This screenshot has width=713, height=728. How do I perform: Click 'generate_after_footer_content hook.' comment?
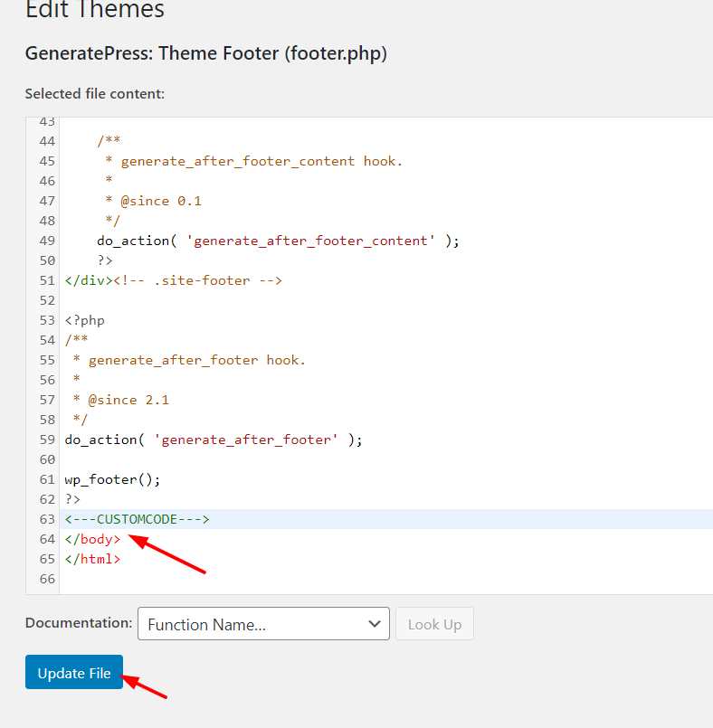click(253, 161)
